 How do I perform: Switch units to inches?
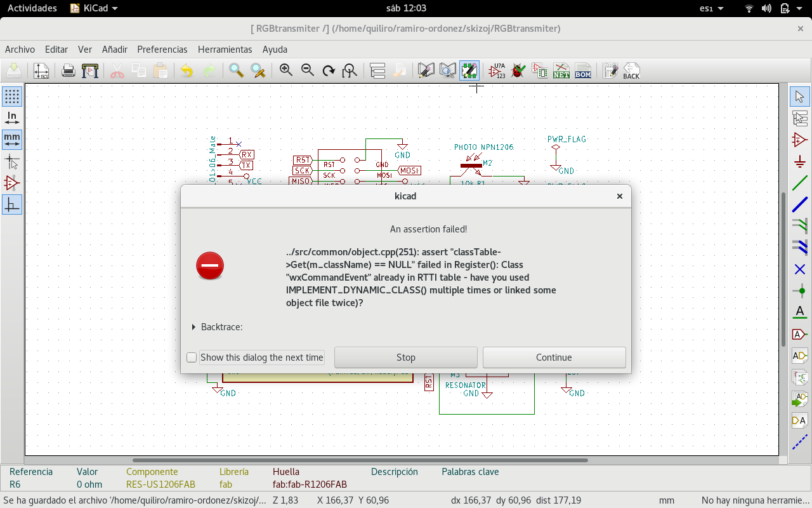12,118
